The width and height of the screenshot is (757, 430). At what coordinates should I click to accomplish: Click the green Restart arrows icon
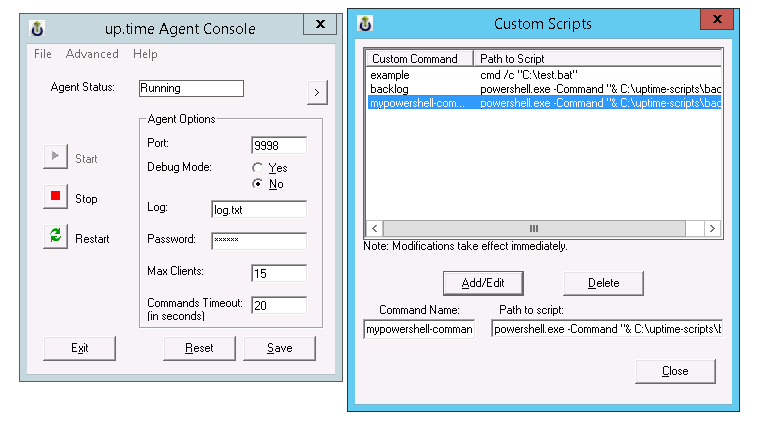click(x=56, y=238)
